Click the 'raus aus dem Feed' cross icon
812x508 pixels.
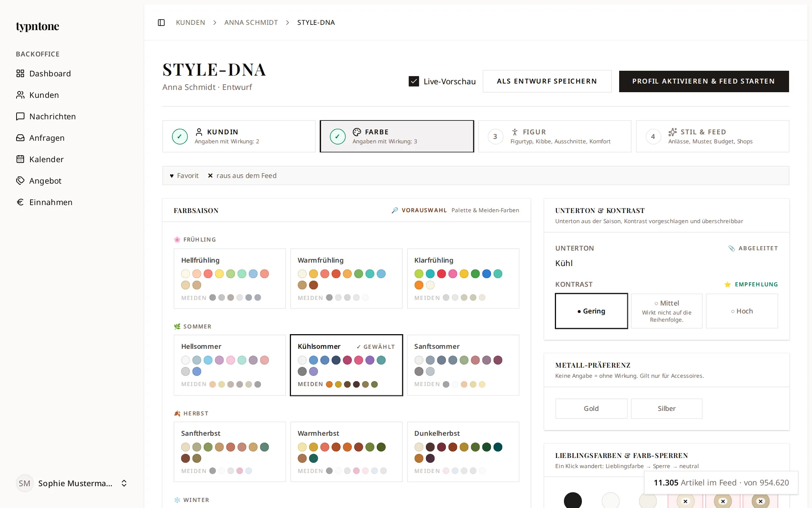[210, 176]
